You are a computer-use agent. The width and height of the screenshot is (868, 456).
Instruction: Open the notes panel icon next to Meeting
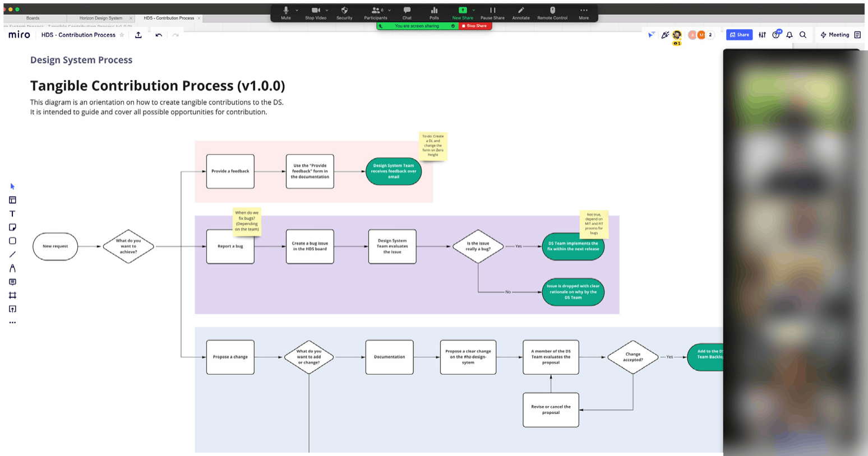click(857, 35)
